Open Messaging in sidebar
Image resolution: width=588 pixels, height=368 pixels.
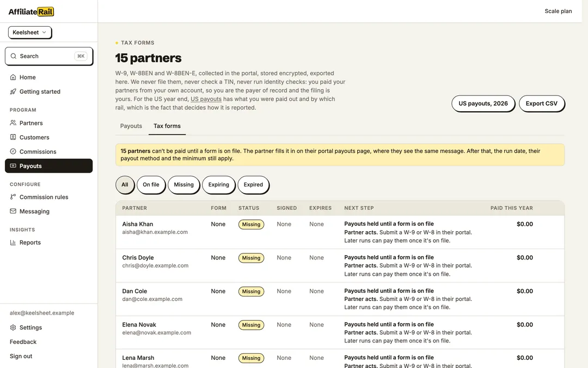coord(49,211)
